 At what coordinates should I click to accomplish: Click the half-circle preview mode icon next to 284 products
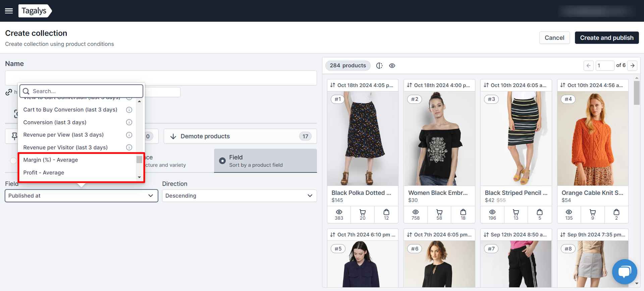click(x=379, y=66)
